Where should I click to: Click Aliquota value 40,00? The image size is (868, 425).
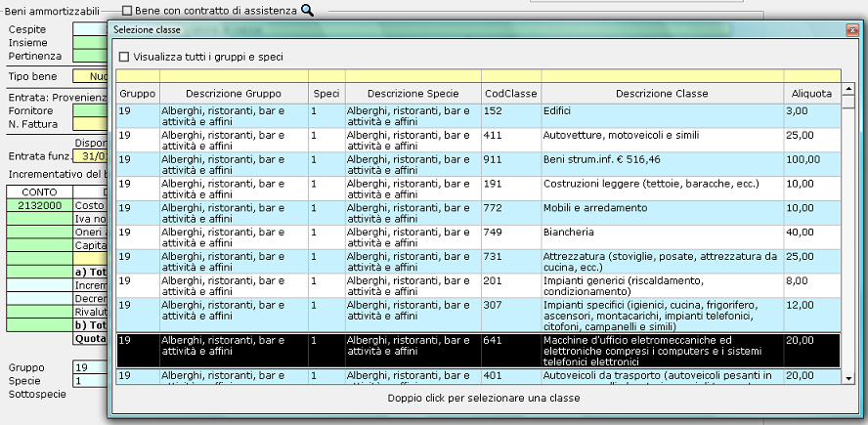811,237
